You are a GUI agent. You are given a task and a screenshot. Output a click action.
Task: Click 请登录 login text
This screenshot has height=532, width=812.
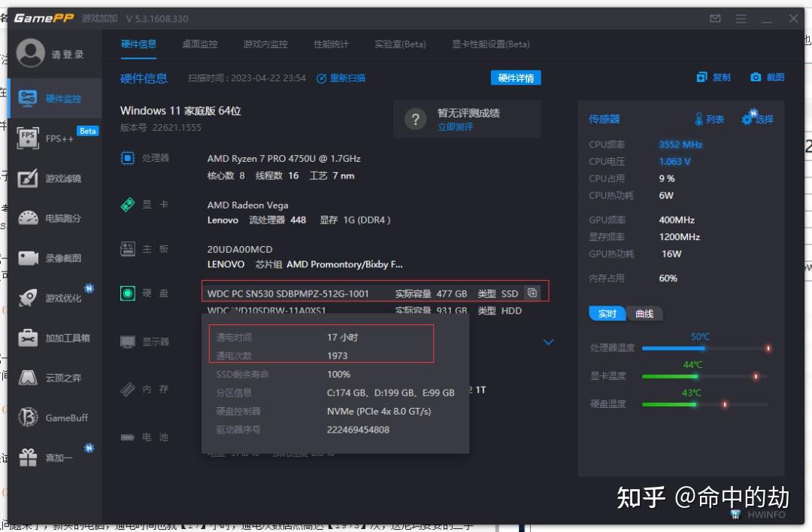68,54
